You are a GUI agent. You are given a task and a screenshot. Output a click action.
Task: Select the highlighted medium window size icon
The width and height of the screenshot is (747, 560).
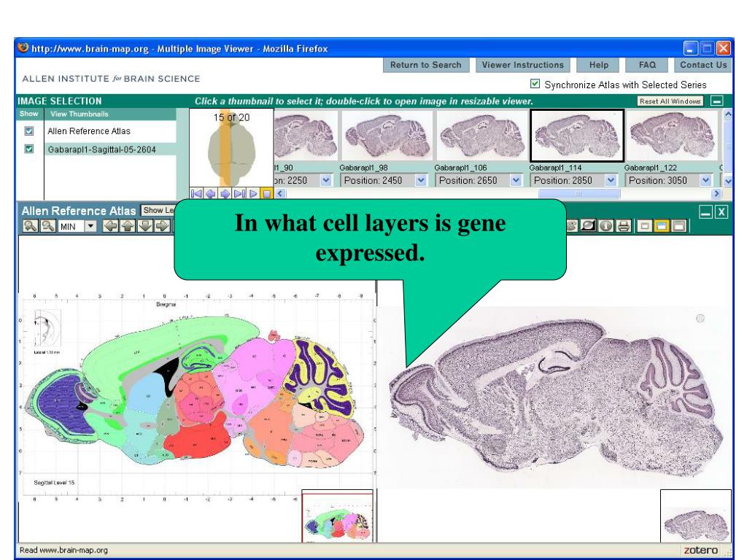click(x=661, y=226)
